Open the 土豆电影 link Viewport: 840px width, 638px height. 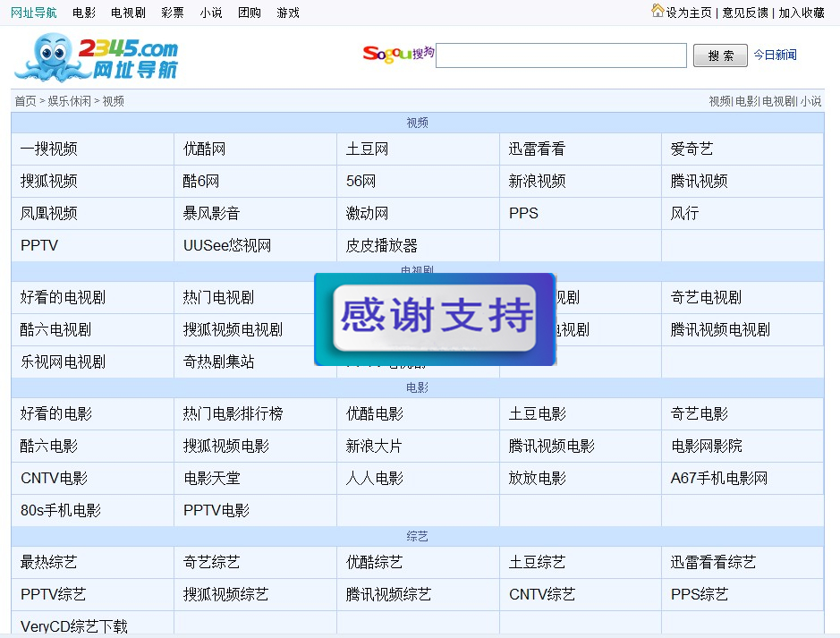[x=537, y=413]
